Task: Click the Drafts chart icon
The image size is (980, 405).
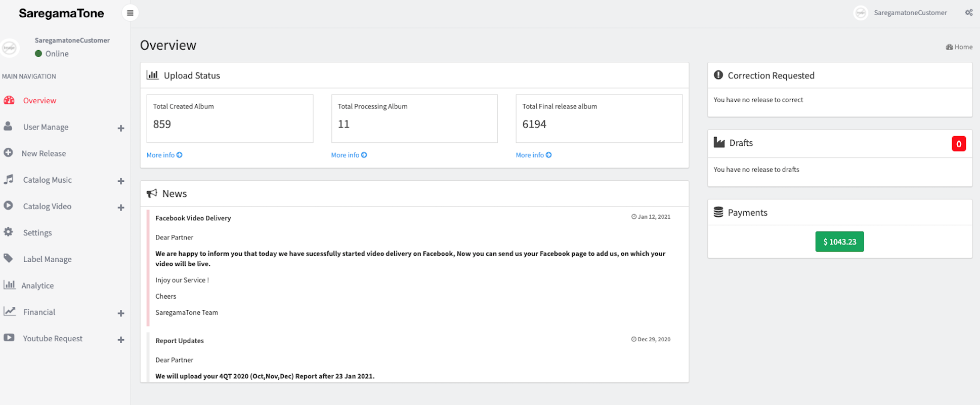Action: tap(719, 142)
